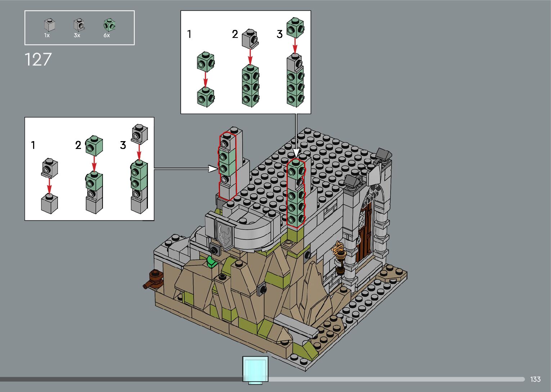
Task: Select sub-step 1 in the left callout
Action: 33,145
